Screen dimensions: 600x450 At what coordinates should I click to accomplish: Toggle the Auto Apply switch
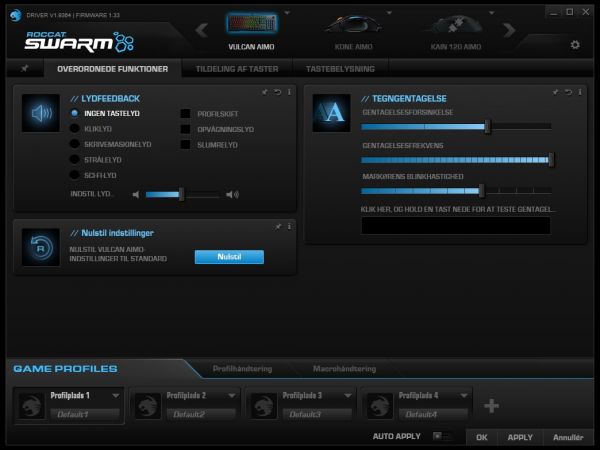[x=441, y=436]
